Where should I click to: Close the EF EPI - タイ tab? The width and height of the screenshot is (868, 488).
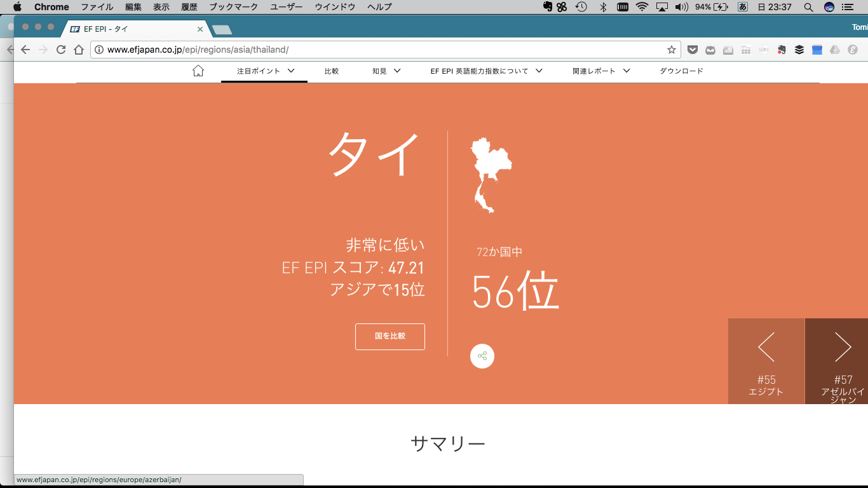tap(200, 29)
